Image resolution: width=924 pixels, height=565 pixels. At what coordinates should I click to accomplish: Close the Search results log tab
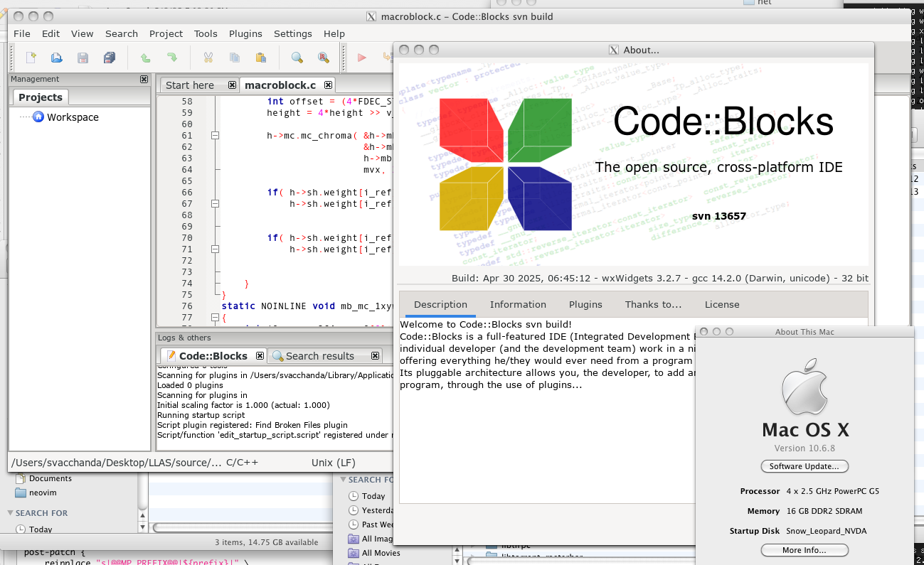pyautogui.click(x=375, y=355)
